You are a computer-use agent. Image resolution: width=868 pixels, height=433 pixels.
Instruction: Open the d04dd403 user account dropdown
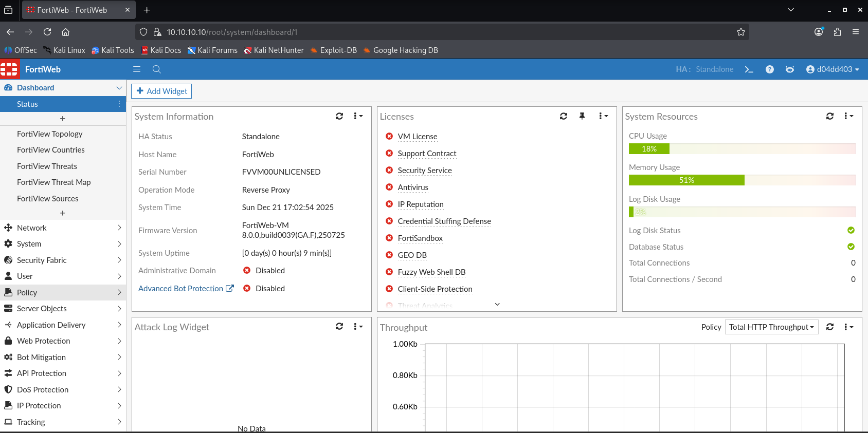pyautogui.click(x=833, y=69)
